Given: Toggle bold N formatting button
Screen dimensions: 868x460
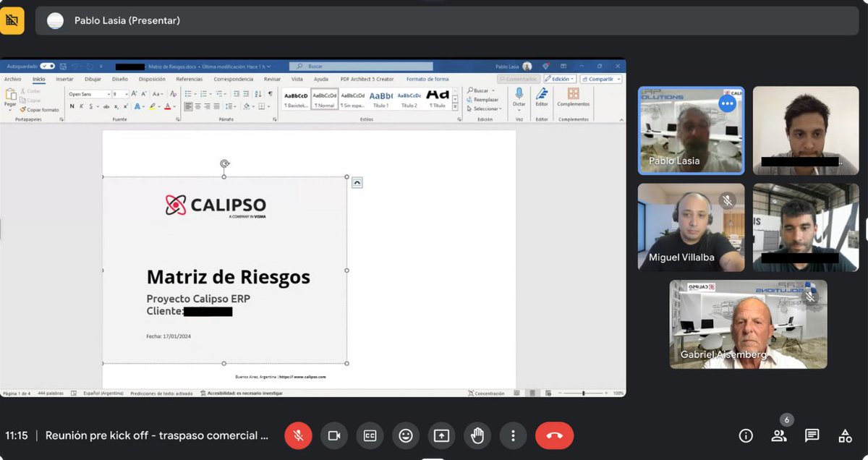Looking at the screenshot, I should [x=72, y=106].
